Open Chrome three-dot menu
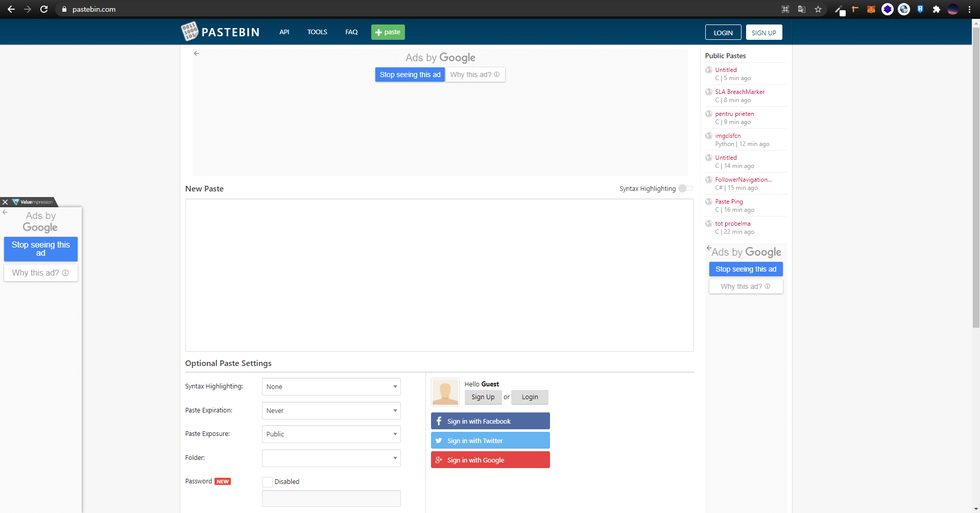980x513 pixels. coord(969,9)
